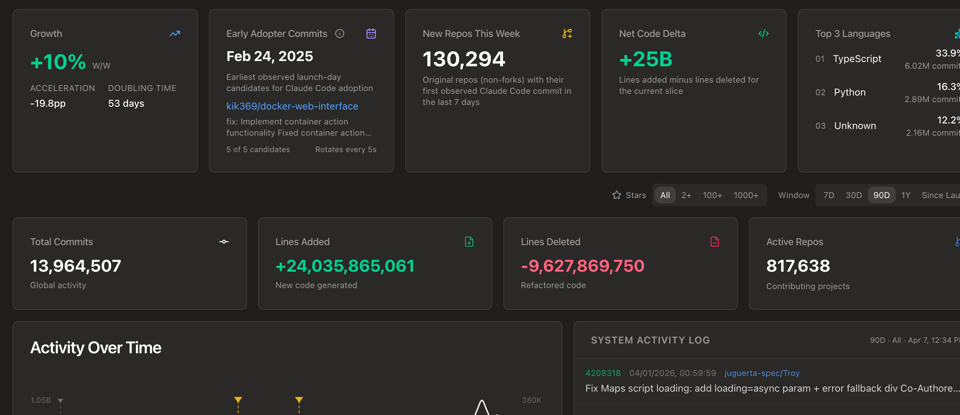
Task: Select the All stars filter
Action: tap(665, 195)
